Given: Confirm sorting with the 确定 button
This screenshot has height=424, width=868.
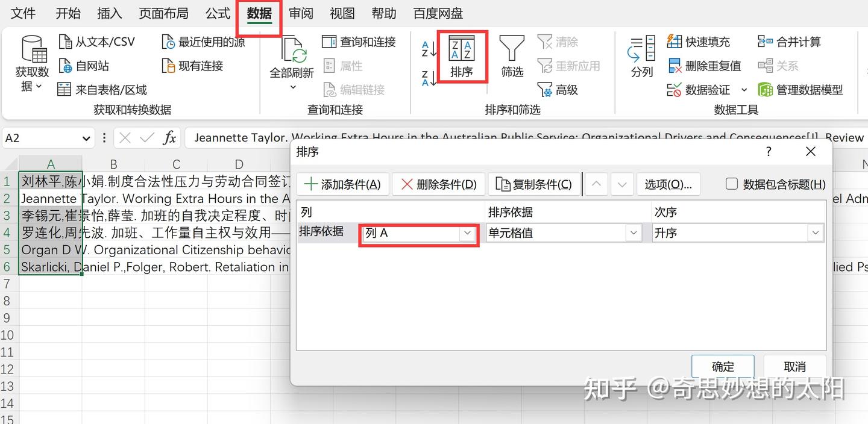Looking at the screenshot, I should pyautogui.click(x=723, y=366).
